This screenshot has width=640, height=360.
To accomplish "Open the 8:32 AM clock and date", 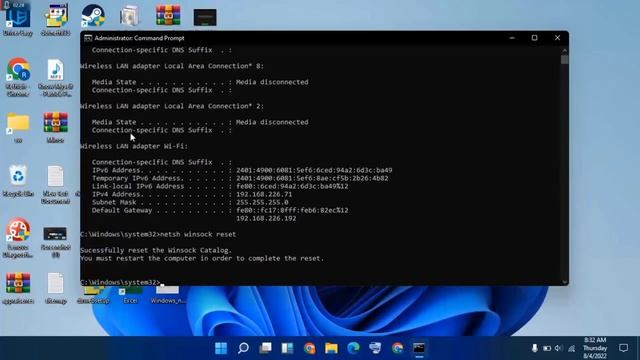I will point(595,348).
